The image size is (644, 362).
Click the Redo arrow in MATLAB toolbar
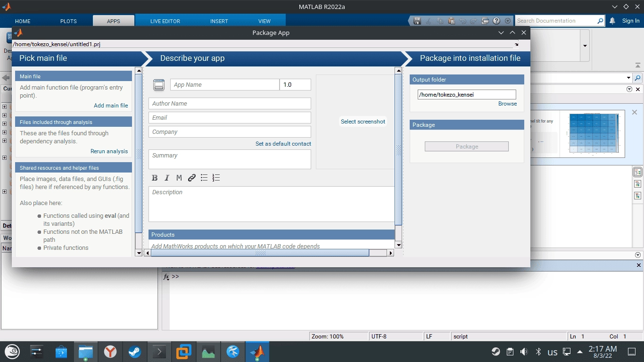[x=474, y=21]
